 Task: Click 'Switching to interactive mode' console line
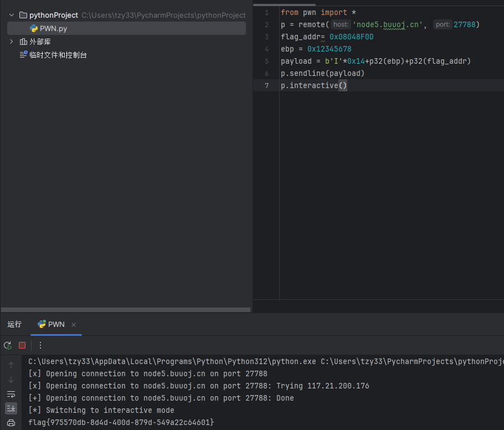coord(101,410)
